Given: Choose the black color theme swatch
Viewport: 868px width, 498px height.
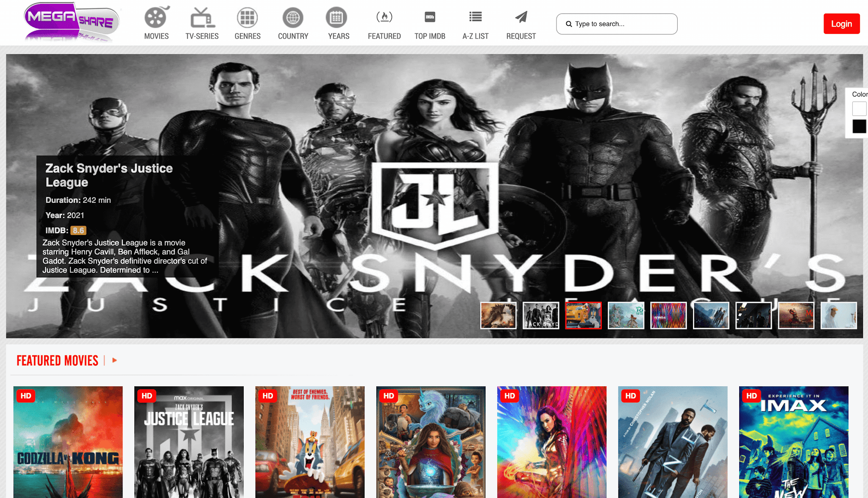Looking at the screenshot, I should coord(859,126).
